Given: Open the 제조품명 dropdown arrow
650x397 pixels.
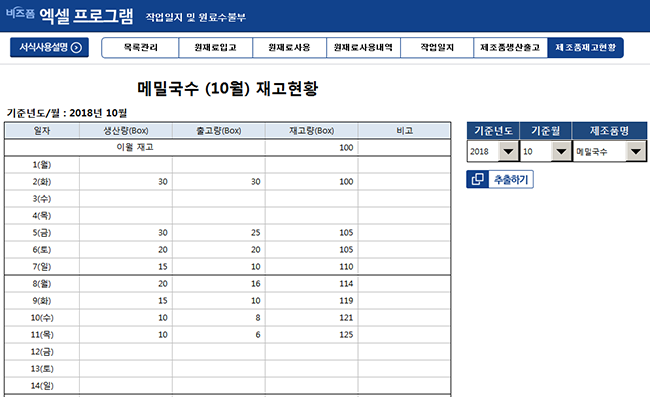Looking at the screenshot, I should click(x=636, y=151).
